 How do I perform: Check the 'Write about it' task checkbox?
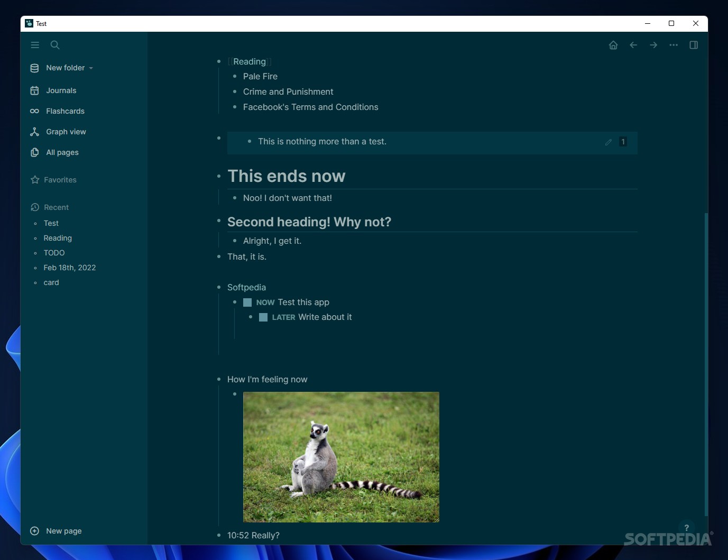(263, 317)
